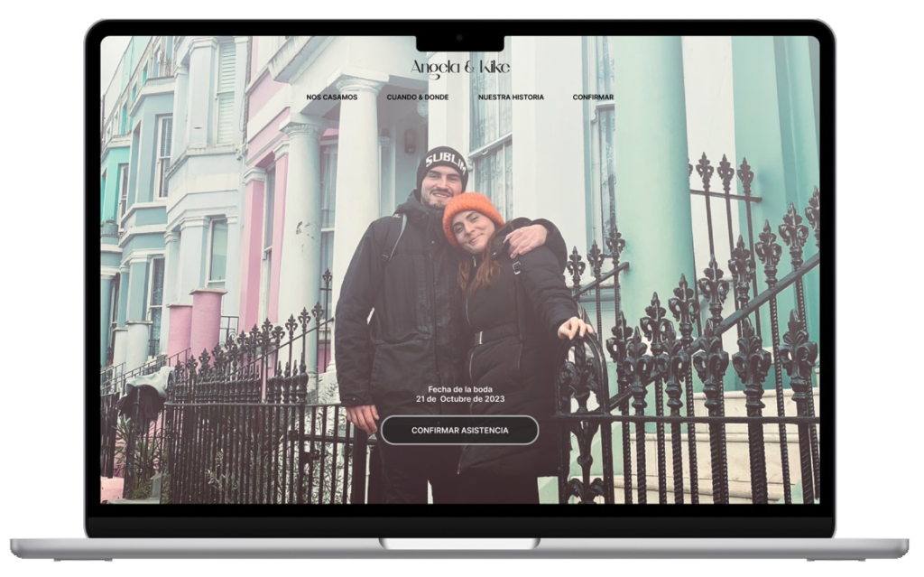
Task: Click the text "Fecha de la boda"
Action: (460, 389)
